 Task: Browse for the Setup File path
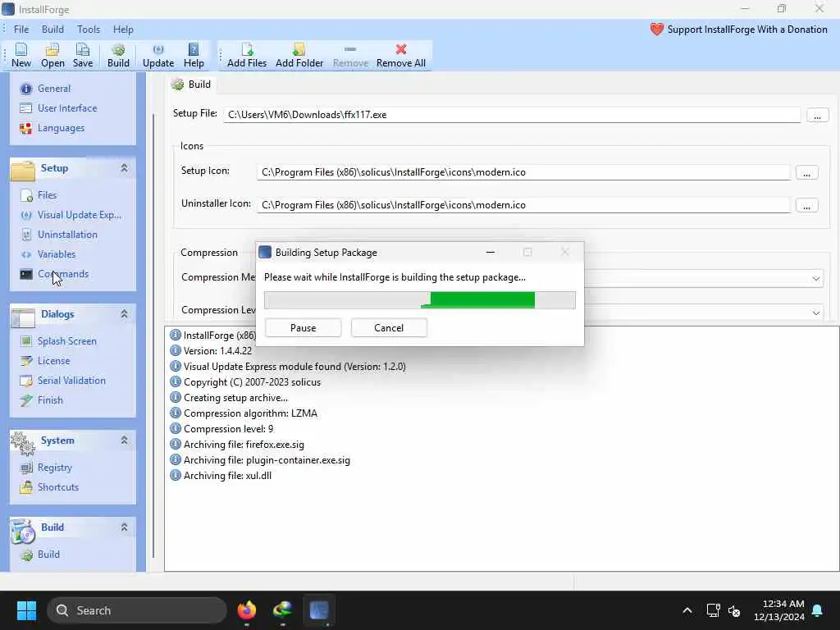coord(818,115)
